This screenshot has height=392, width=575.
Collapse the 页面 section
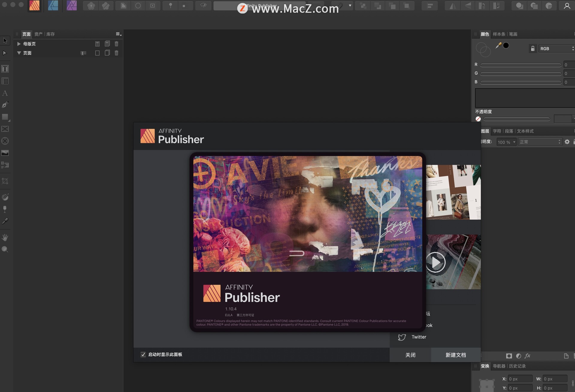pos(19,53)
